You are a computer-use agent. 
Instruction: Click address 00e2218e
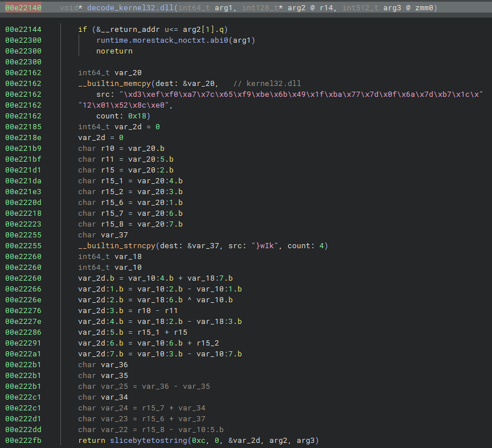(23, 138)
